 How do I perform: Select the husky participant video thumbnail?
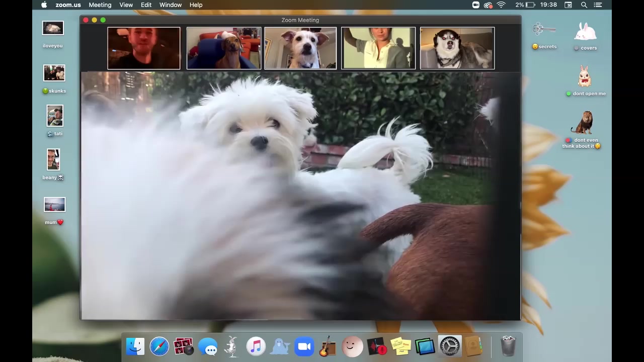457,48
